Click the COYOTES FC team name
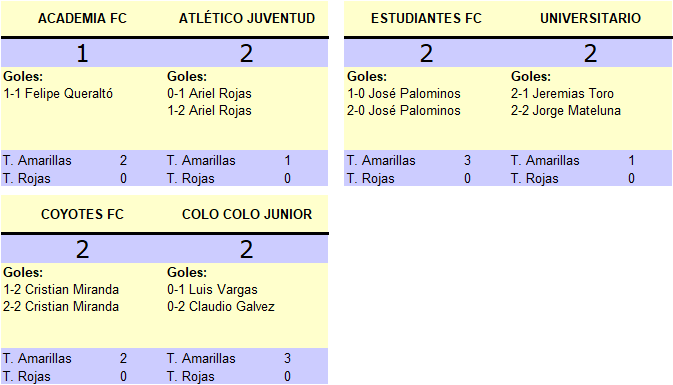 (82, 214)
